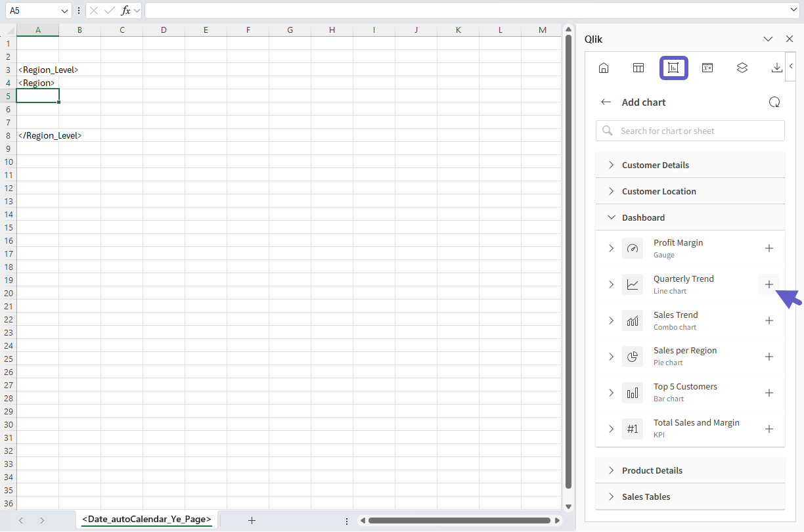Open the kebab menu next to the Name Box

(x=78, y=11)
